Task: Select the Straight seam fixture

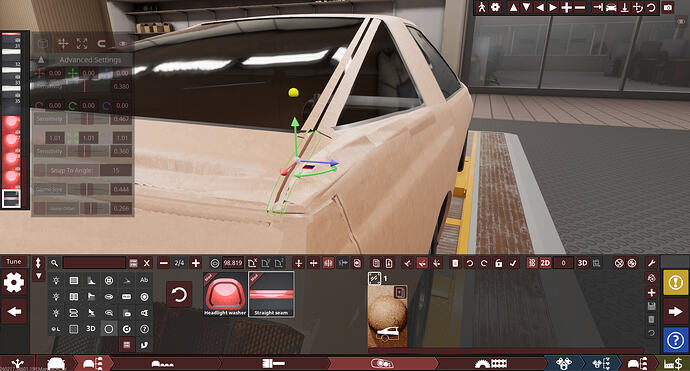Action: pyautogui.click(x=272, y=294)
